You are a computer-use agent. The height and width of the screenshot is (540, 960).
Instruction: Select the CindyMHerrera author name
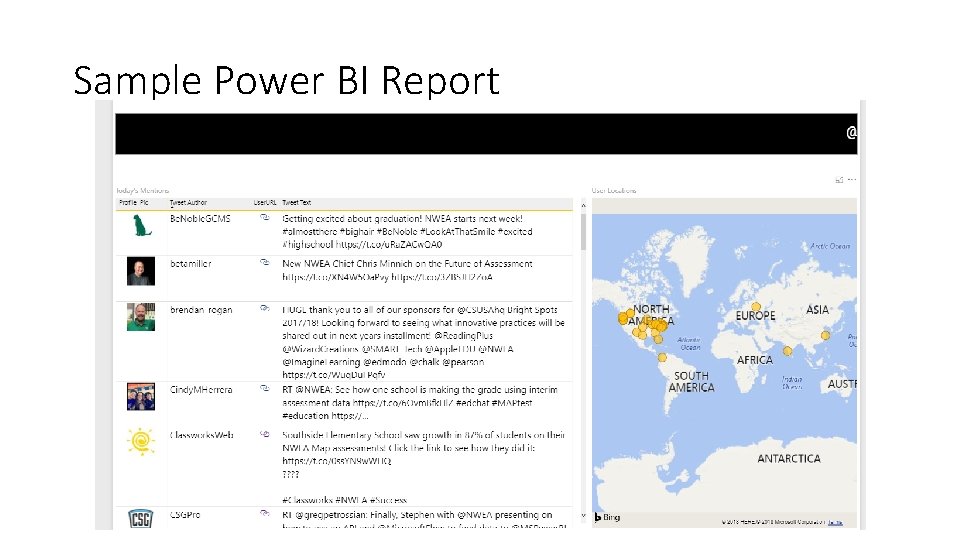(201, 389)
